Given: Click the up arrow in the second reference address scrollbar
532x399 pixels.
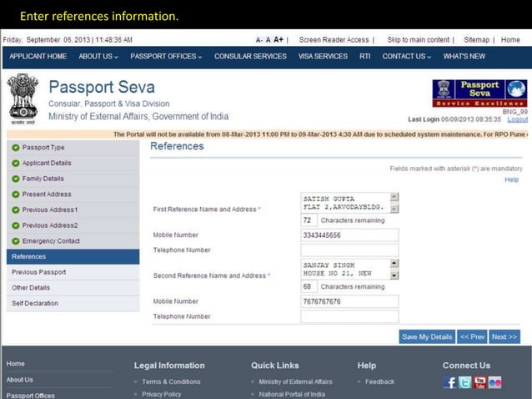Looking at the screenshot, I should click(394, 263).
